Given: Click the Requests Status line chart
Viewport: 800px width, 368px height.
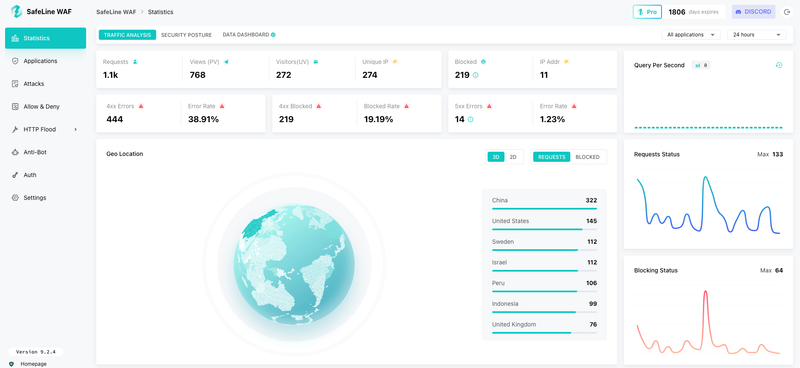Looking at the screenshot, I should [708, 205].
